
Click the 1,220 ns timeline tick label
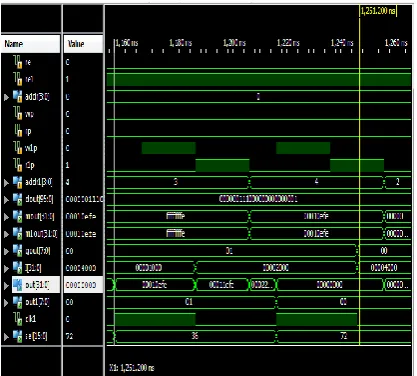coord(288,43)
